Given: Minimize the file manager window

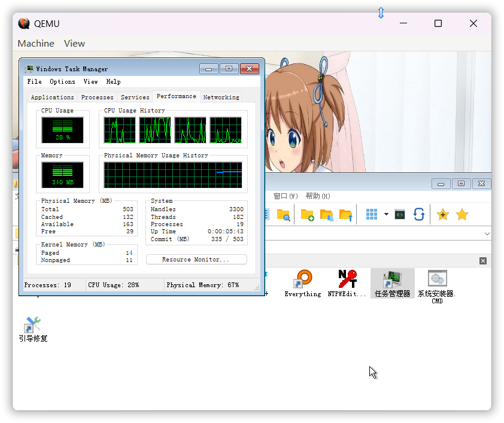Looking at the screenshot, I should pos(441,184).
